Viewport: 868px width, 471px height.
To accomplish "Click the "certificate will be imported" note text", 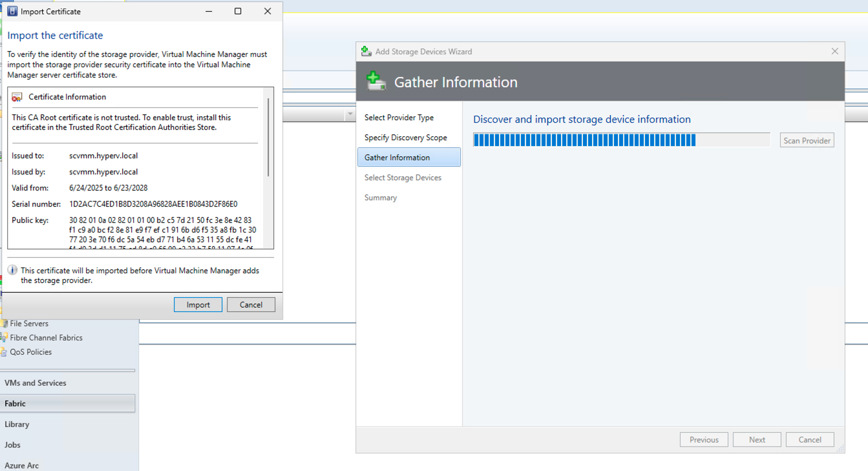I will pyautogui.click(x=140, y=275).
